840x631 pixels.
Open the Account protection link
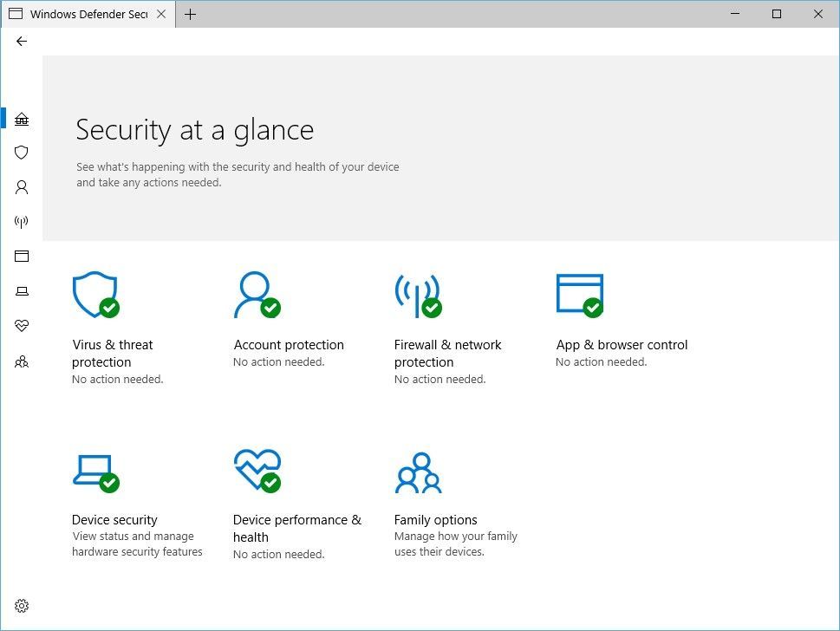click(289, 345)
